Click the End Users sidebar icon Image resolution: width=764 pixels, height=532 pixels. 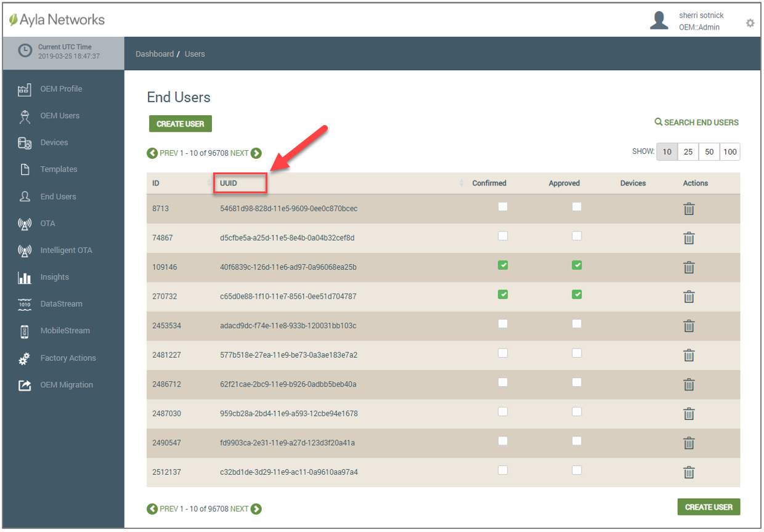tap(25, 196)
